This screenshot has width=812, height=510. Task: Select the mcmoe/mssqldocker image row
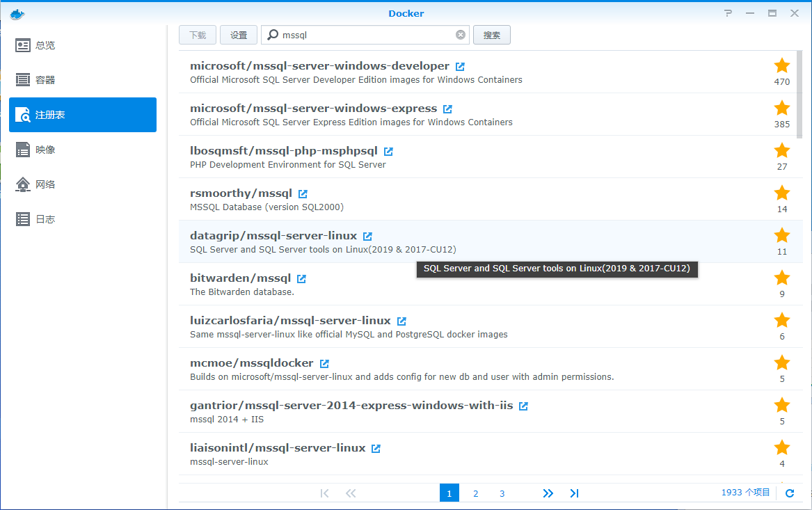tap(491, 369)
